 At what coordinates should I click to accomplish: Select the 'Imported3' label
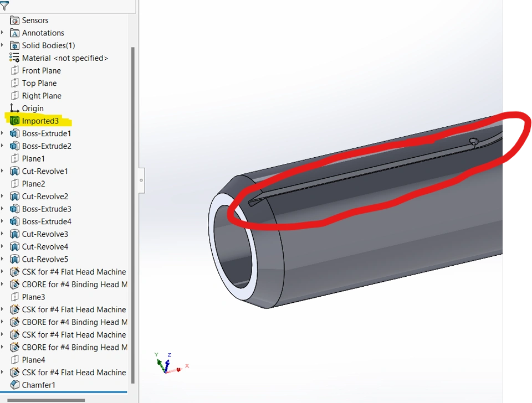point(40,121)
